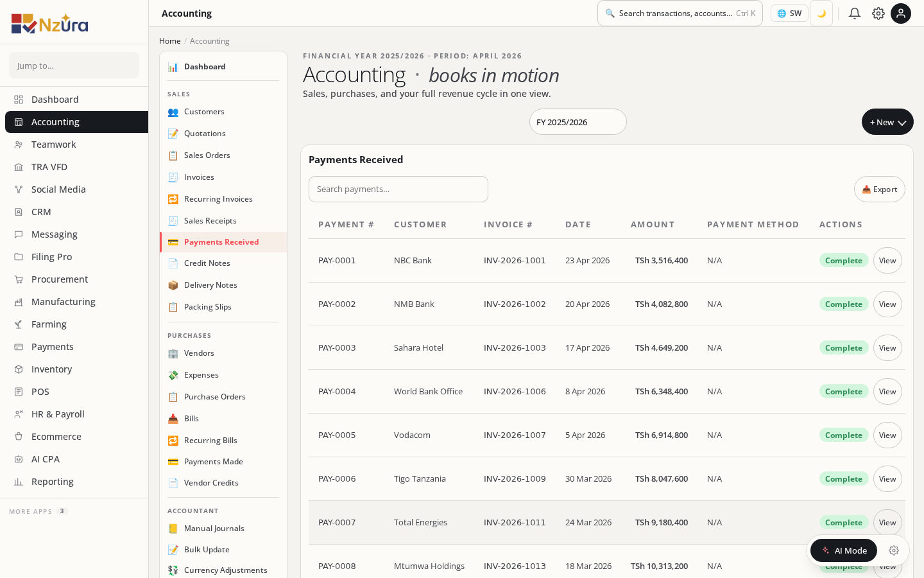View payment PAY-0005 for Vodacom
Image resolution: width=924 pixels, height=578 pixels.
(887, 435)
